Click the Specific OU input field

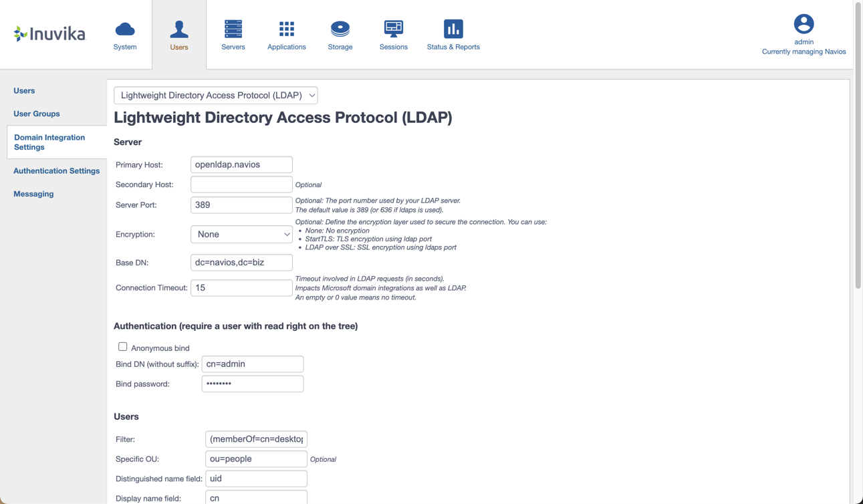(x=256, y=459)
